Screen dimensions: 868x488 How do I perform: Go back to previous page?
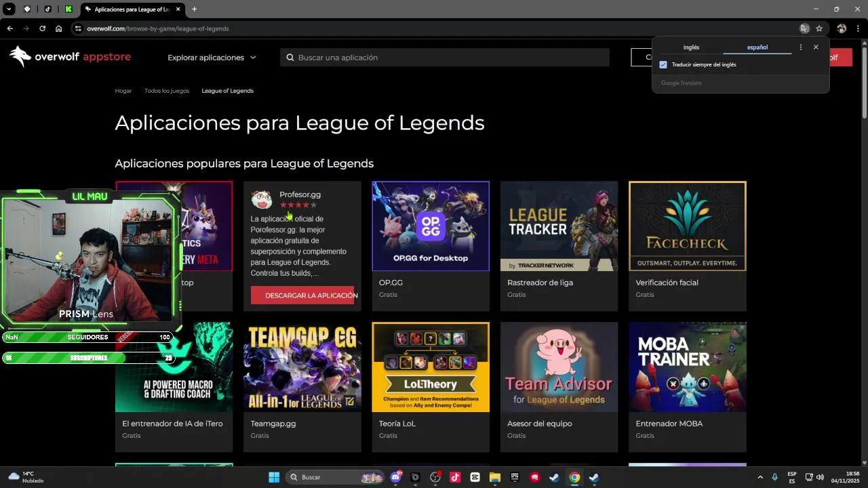[9, 28]
